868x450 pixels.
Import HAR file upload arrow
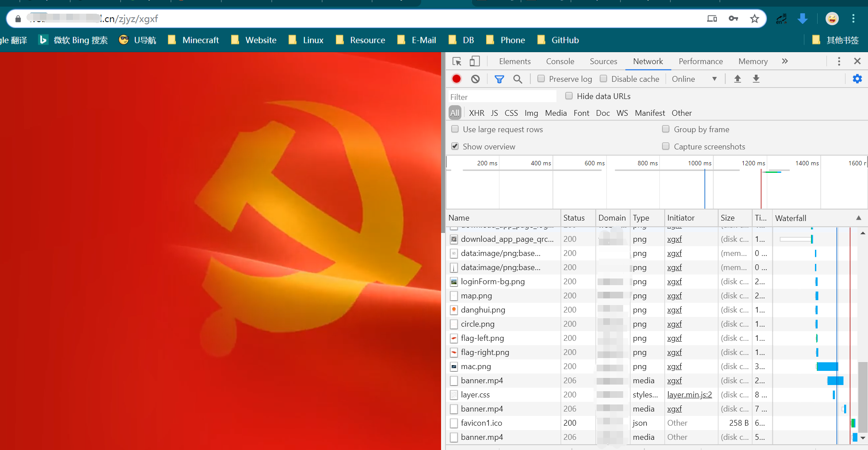pos(737,79)
